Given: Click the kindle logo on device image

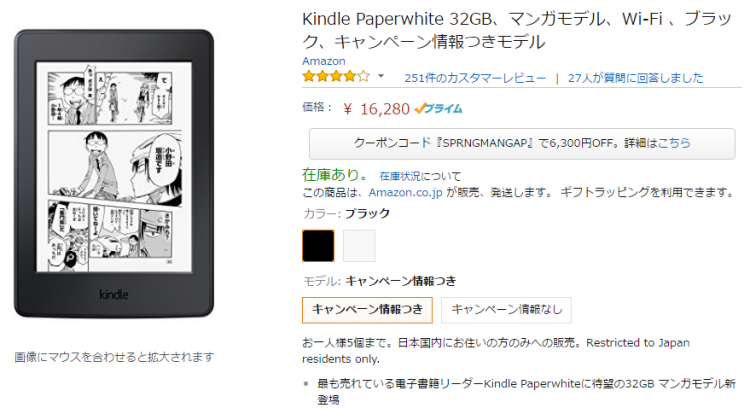Looking at the screenshot, I should 114,294.
